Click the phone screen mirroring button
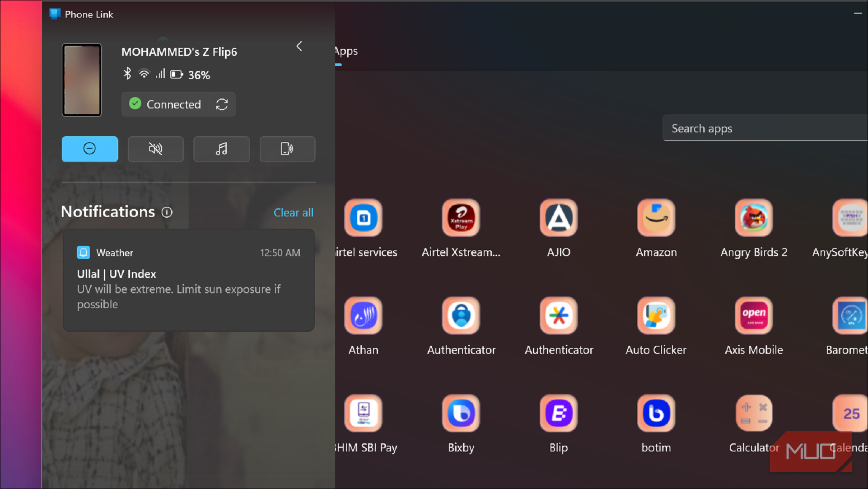Image resolution: width=868 pixels, height=489 pixels. [x=287, y=149]
